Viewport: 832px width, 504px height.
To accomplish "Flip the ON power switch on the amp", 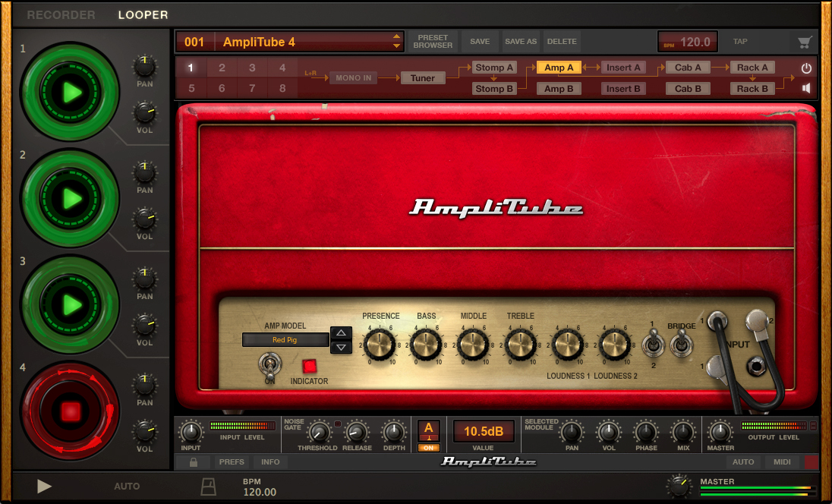I will click(269, 367).
